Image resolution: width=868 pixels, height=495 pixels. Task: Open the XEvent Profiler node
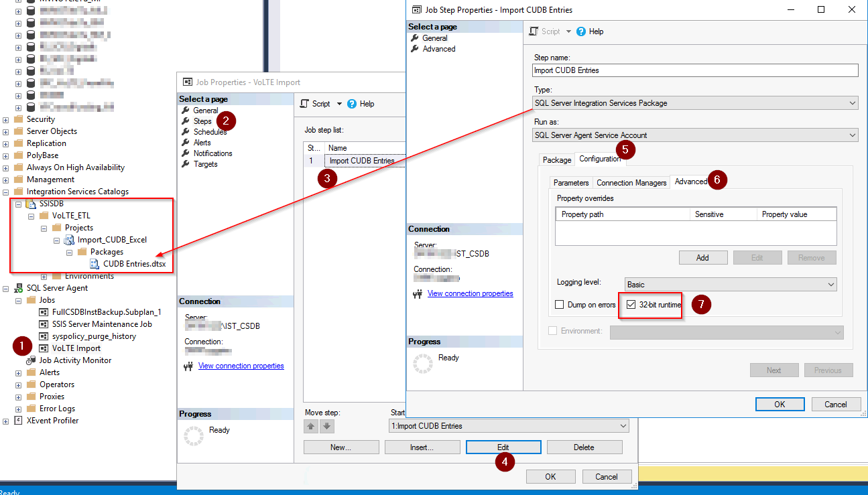click(x=5, y=420)
